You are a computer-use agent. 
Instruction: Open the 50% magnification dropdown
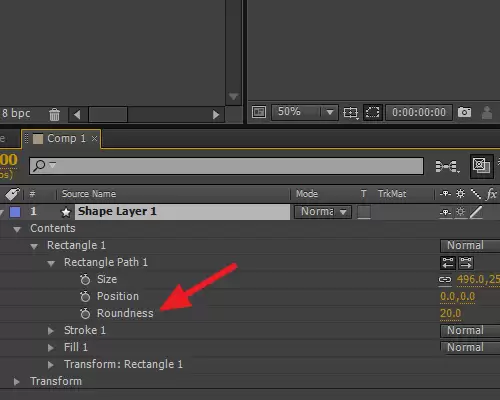pos(305,112)
